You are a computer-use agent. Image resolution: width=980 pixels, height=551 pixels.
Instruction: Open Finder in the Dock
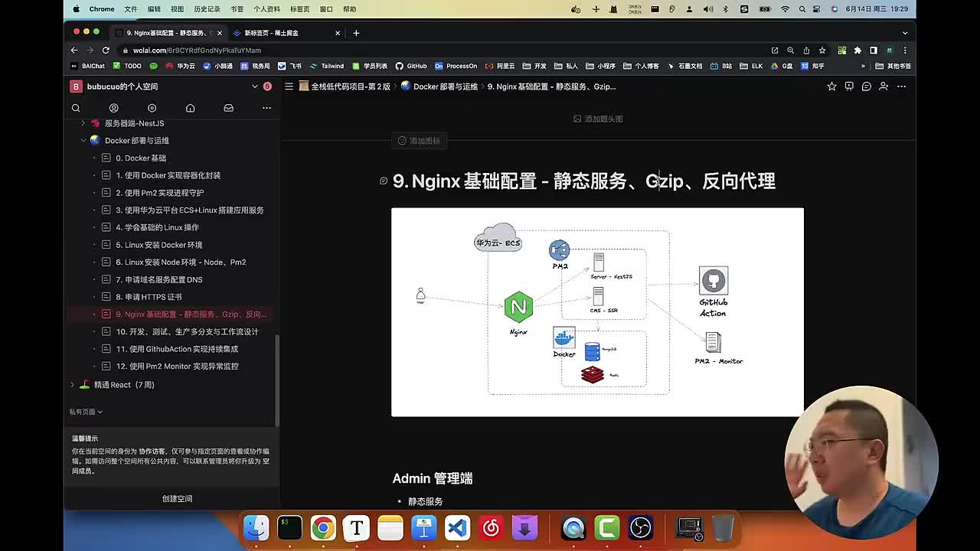[256, 528]
